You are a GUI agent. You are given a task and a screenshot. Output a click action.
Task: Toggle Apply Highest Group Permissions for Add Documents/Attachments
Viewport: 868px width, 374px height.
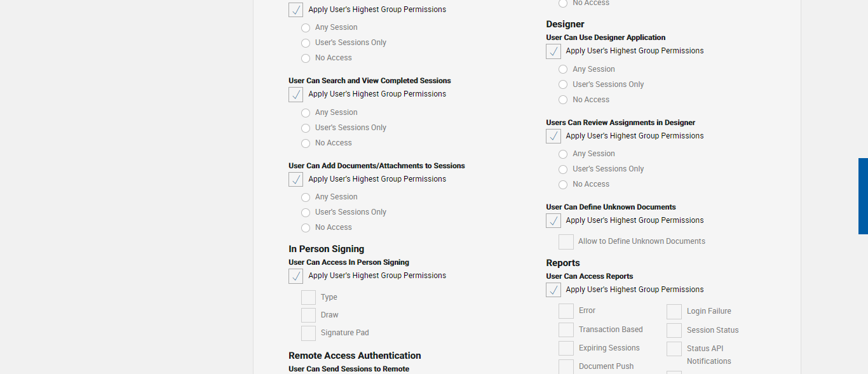click(x=295, y=180)
